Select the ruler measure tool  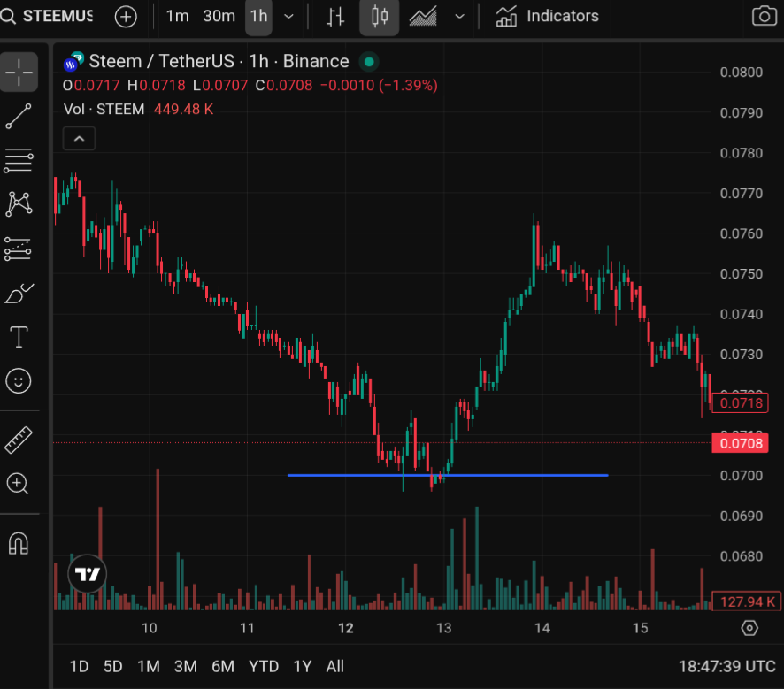[x=19, y=440]
